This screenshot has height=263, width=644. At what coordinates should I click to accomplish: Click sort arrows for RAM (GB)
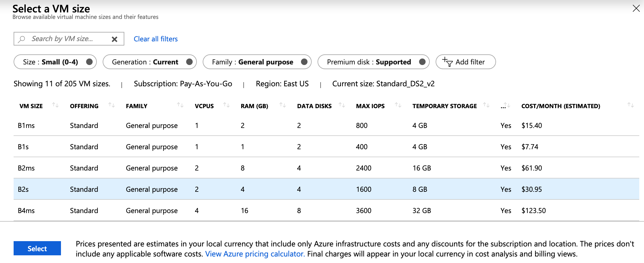pos(283,105)
